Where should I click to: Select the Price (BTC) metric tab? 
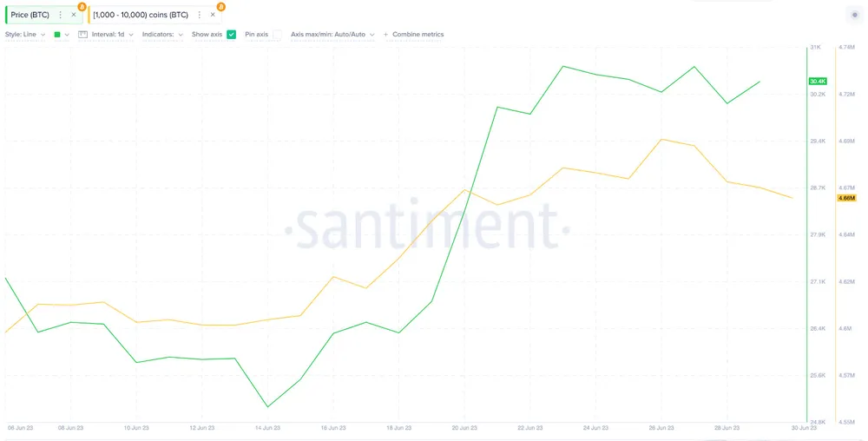coord(30,15)
